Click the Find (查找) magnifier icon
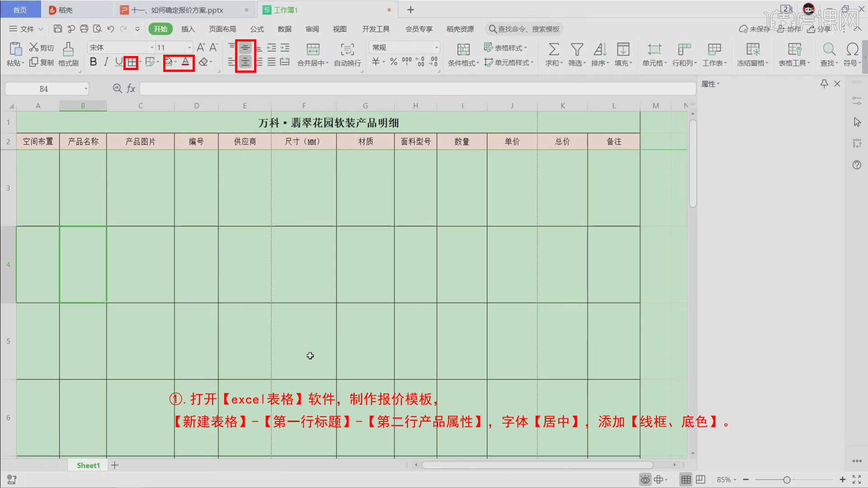This screenshot has height=488, width=868. [829, 49]
